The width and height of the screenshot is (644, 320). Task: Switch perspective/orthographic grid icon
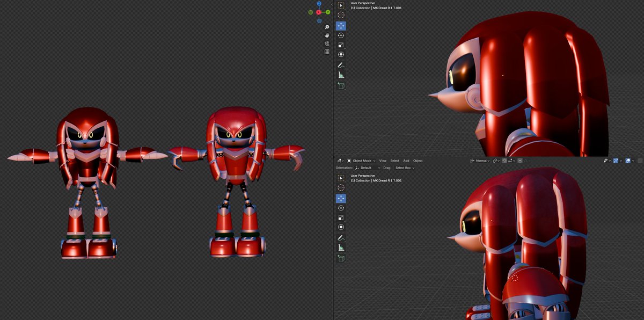pos(327,52)
